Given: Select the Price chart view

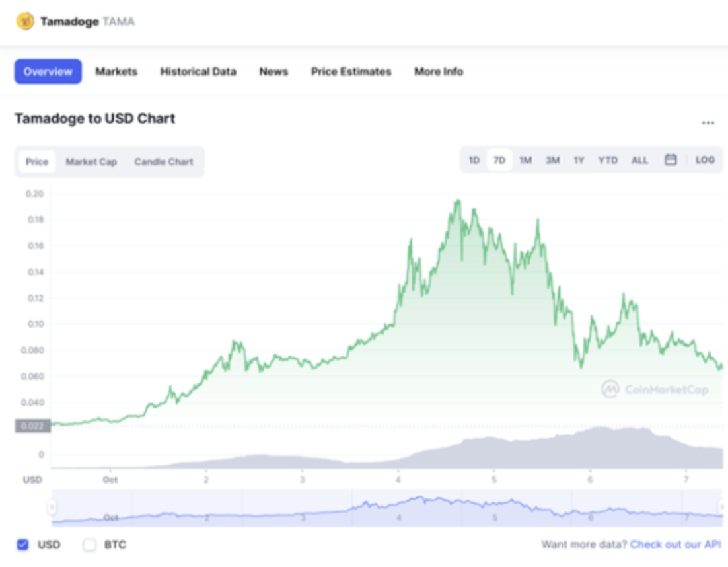Looking at the screenshot, I should click(37, 162).
